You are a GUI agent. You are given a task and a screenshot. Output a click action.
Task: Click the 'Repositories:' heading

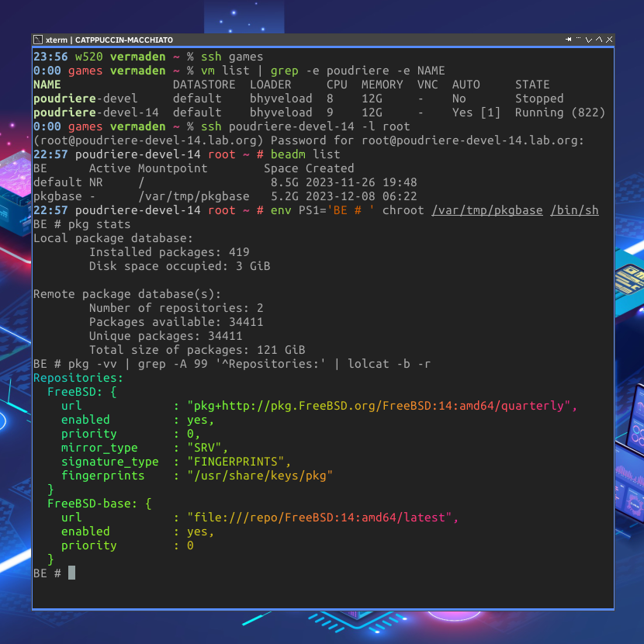click(78, 378)
